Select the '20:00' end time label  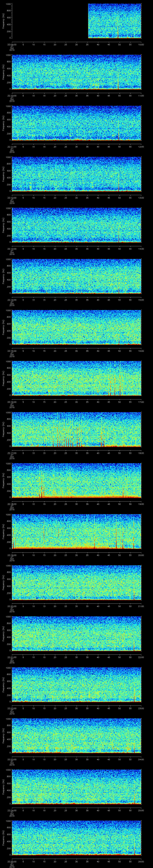tap(141, 555)
